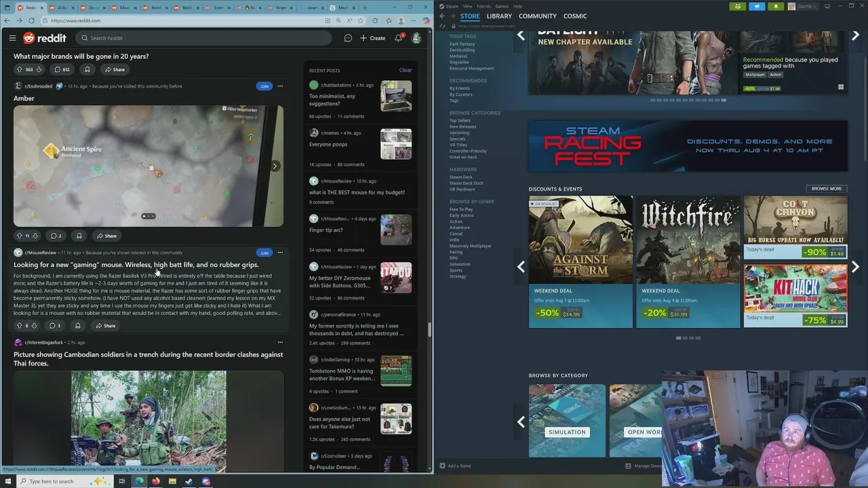This screenshot has width=868, height=488.
Task: Open options menu for Amber post
Action: coord(280,86)
